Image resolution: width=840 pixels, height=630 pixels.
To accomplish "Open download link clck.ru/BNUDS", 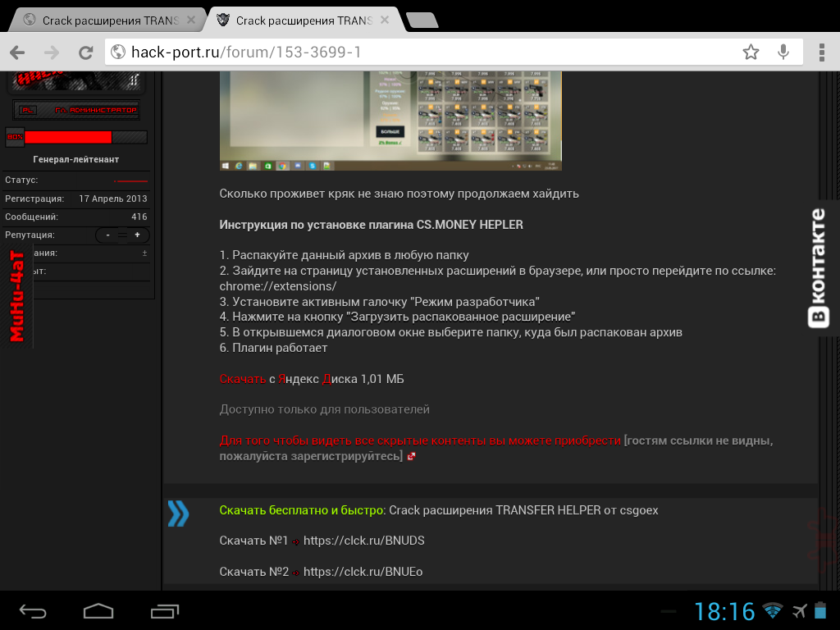I will click(363, 541).
